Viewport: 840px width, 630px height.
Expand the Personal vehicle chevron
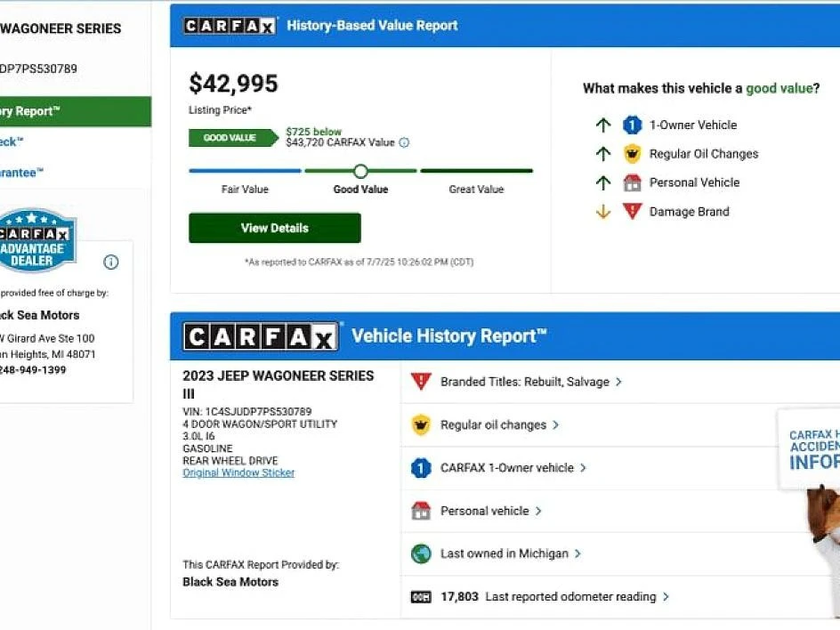tap(538, 511)
